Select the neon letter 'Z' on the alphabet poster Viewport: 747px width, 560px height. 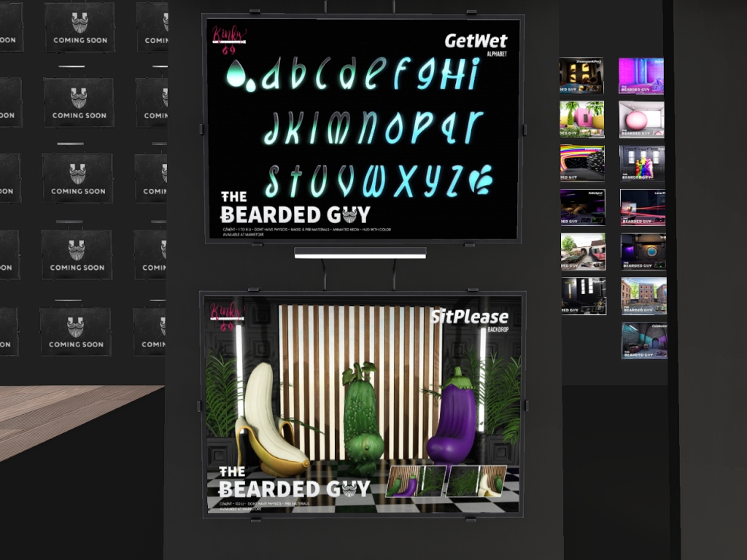[x=454, y=181]
